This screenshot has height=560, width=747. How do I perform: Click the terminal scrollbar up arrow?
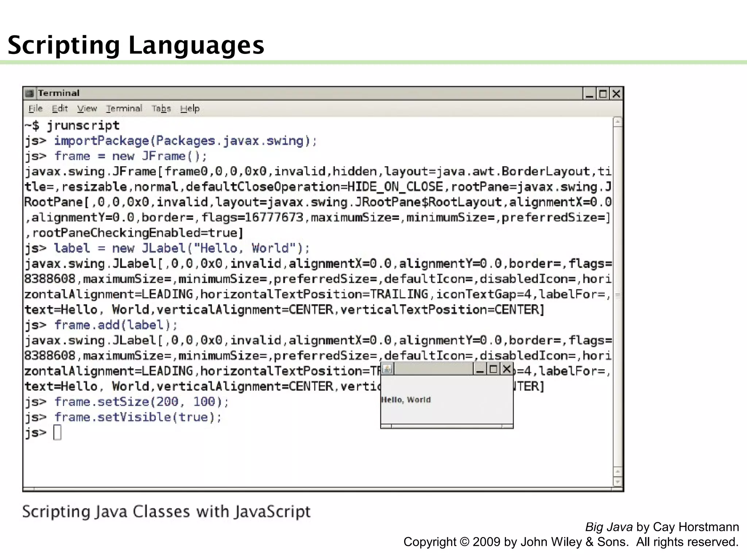618,122
